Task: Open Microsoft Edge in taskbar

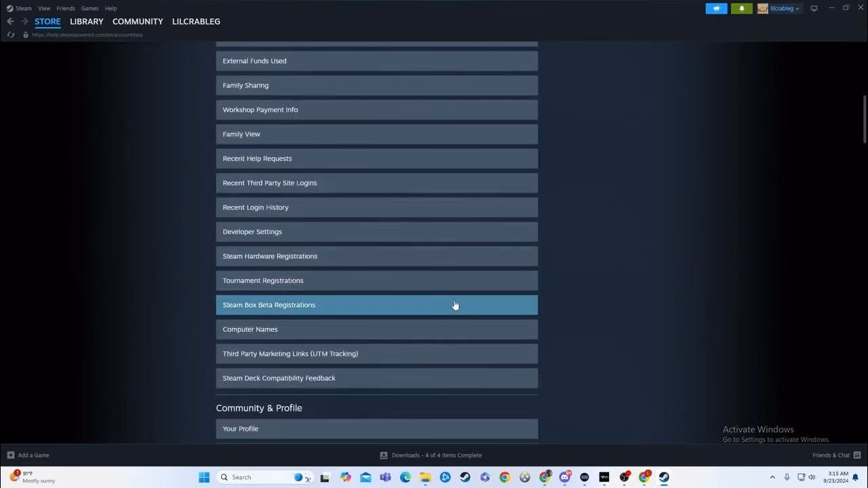Action: 406,477
